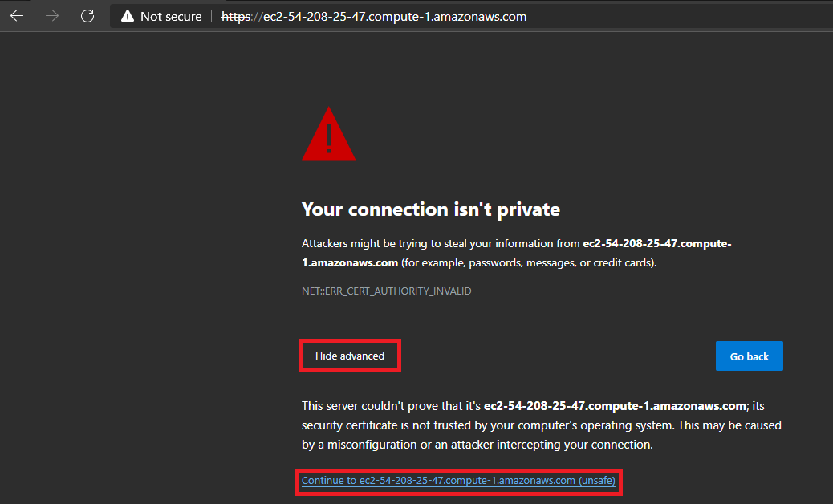833x504 pixels.
Task: Click the Not secure label
Action: [171, 16]
